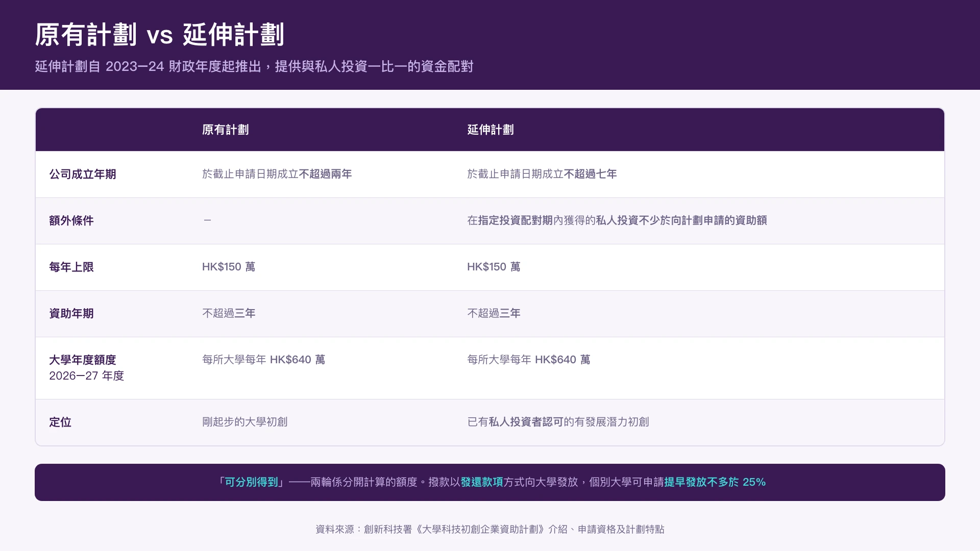Click the highlighted 提早發放不多於 25% phrase
The width and height of the screenshot is (980, 551).
coord(715,482)
